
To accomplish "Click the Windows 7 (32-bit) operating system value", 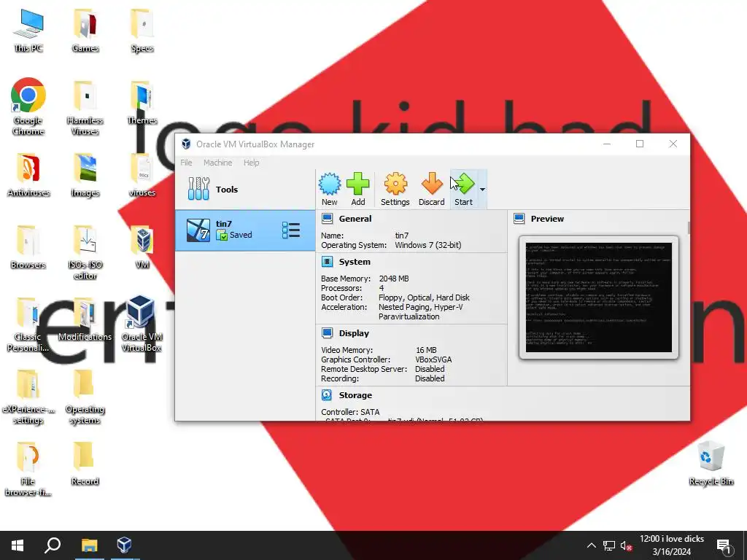I will (427, 245).
